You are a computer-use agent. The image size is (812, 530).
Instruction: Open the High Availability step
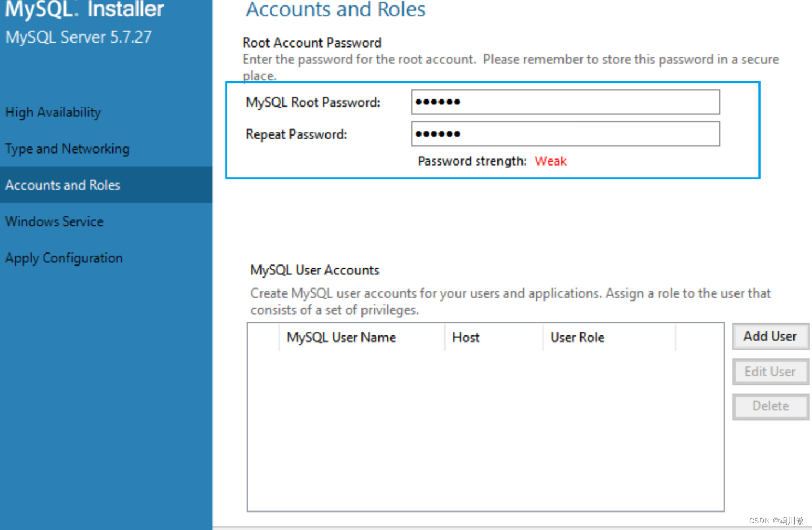click(53, 112)
